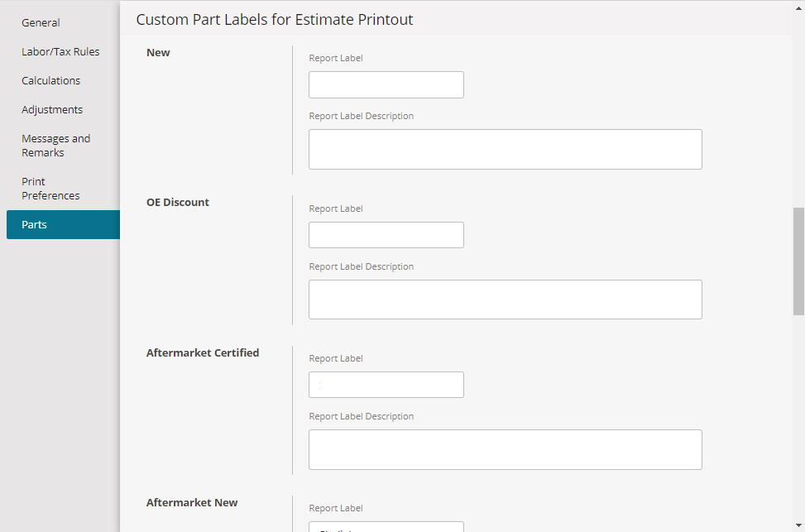Click the 'New' part type label
805x532 pixels.
(158, 52)
